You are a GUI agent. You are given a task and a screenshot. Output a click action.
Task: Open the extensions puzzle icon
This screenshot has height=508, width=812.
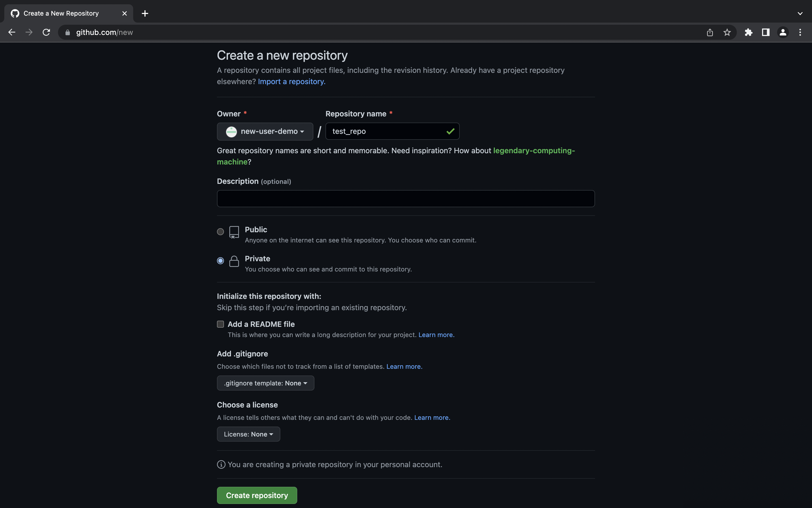pos(749,32)
